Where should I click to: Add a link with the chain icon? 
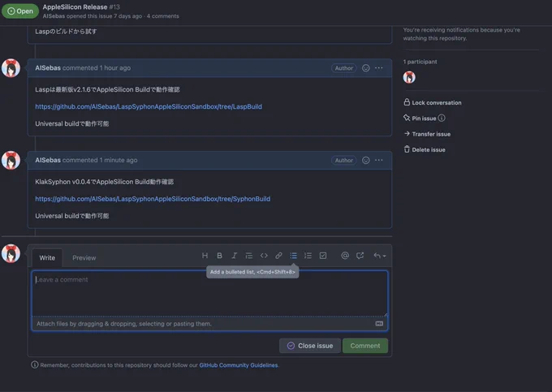click(278, 256)
